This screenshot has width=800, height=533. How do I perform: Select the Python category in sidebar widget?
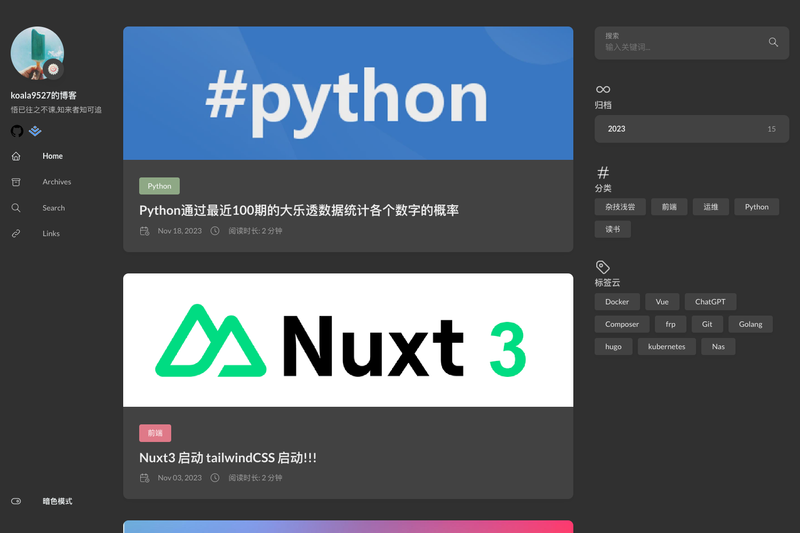757,207
